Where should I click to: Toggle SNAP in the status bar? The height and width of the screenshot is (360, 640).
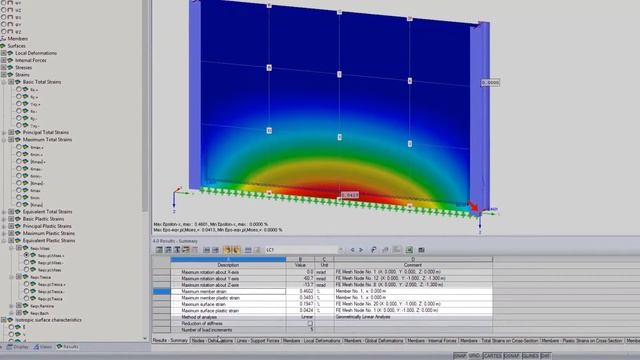tap(460, 356)
